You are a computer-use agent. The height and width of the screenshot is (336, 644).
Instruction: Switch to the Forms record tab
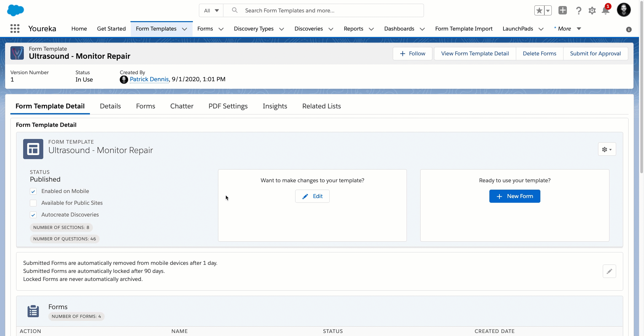point(146,106)
